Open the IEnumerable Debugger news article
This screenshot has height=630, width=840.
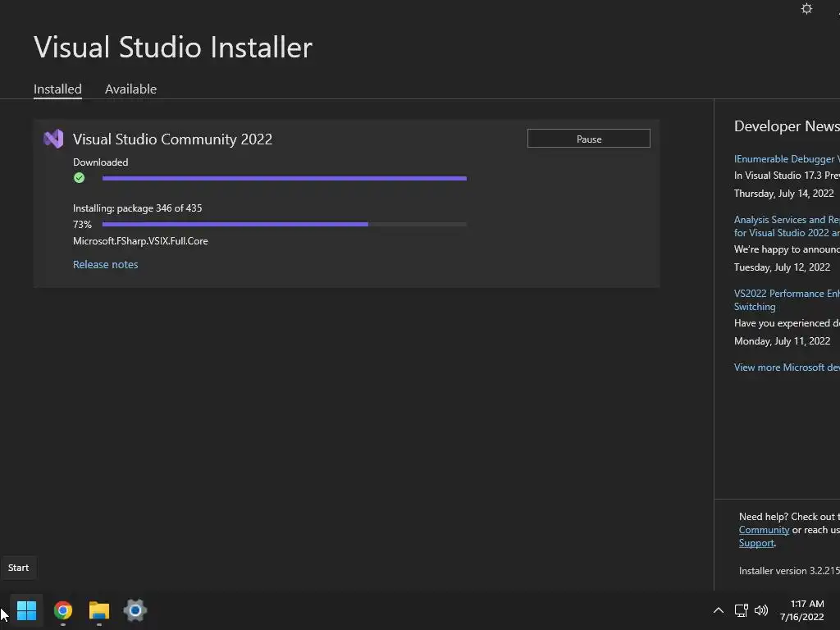click(x=786, y=158)
